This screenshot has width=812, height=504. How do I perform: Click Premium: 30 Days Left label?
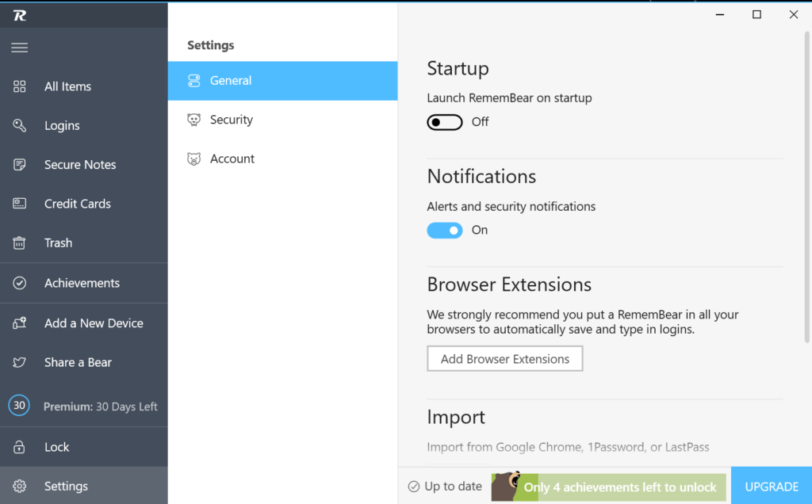coord(101,407)
